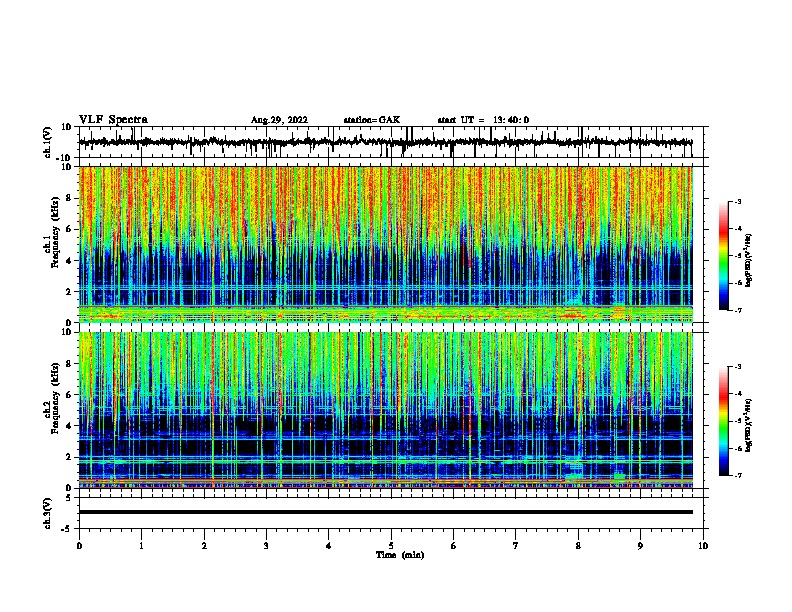792x612 pixels.
Task: Click the ch.1 spectrogram panel
Action: pos(386,244)
